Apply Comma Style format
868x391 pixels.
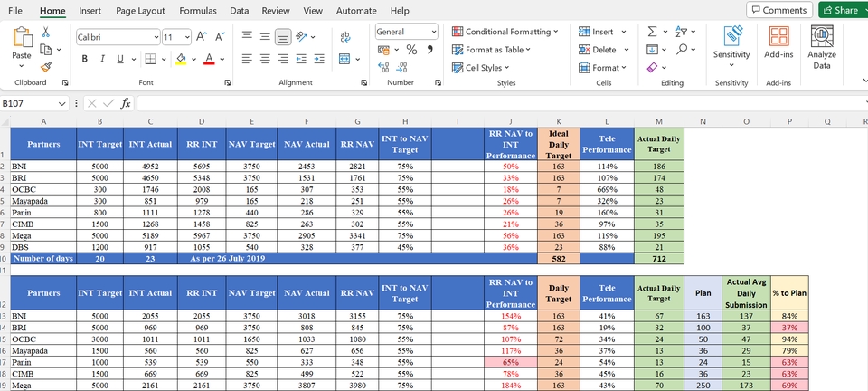coord(430,50)
